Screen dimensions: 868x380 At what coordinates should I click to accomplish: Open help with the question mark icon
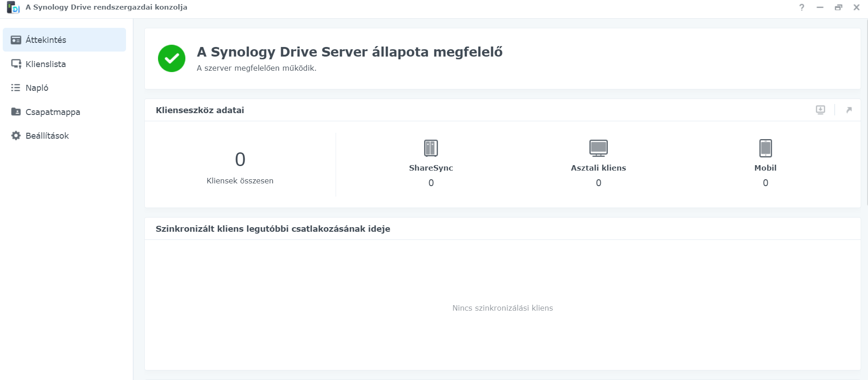pyautogui.click(x=802, y=7)
